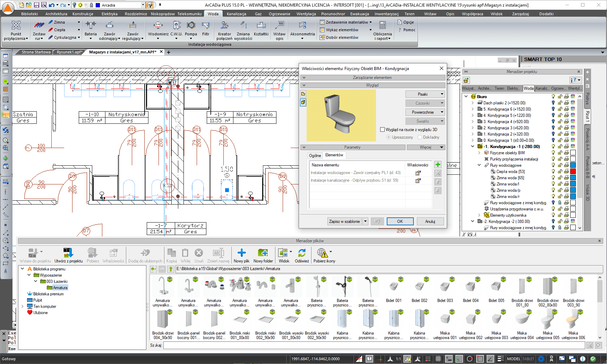Viewport: 607px width, 364px height.
Task: Go up one folder level arrow
Action: [171, 269]
